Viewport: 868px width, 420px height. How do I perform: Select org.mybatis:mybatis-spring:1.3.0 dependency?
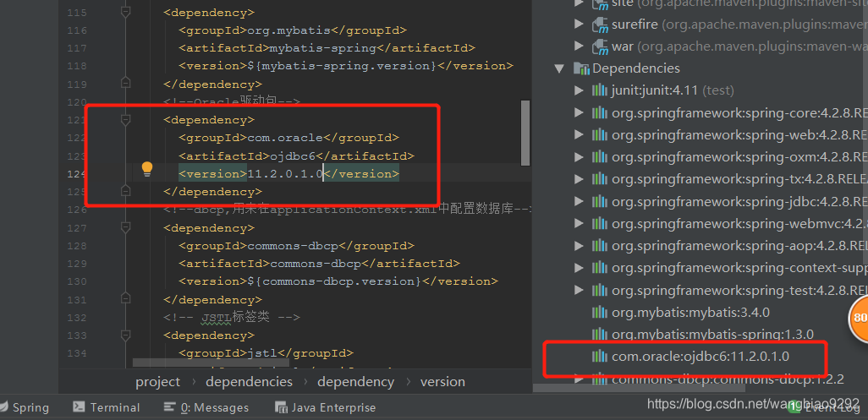click(x=712, y=335)
